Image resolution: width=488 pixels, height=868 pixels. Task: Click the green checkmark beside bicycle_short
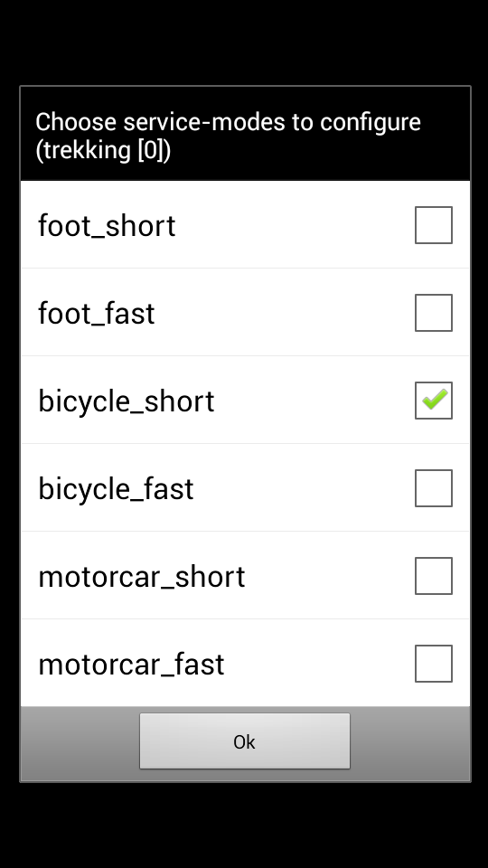(x=434, y=401)
